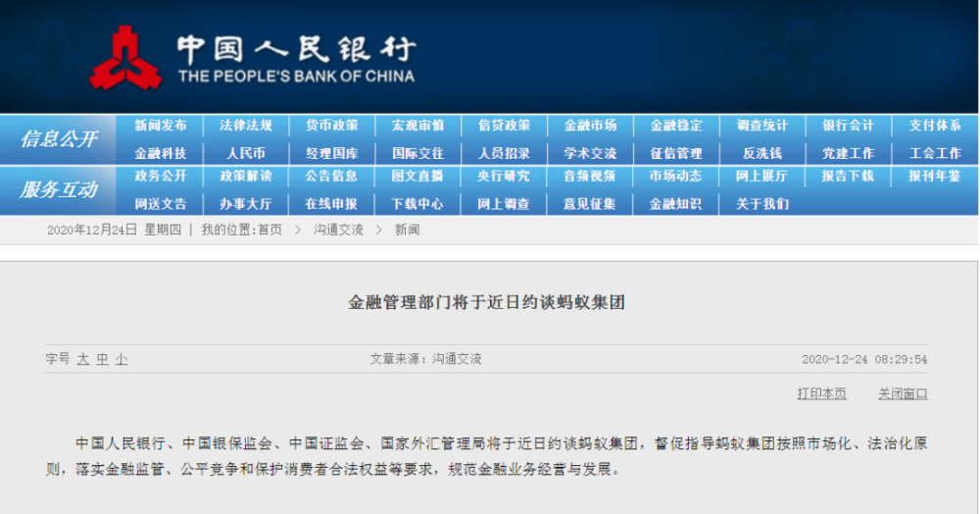This screenshot has height=514, width=980.
Task: Open 央行研究 link
Action: [505, 177]
